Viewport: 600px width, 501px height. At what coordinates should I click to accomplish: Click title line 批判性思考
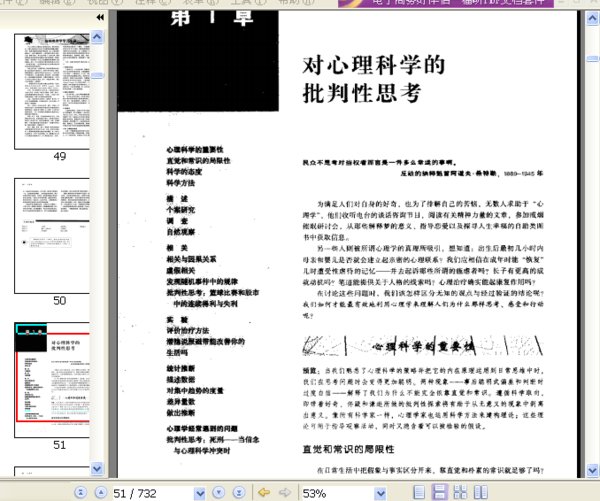point(362,93)
